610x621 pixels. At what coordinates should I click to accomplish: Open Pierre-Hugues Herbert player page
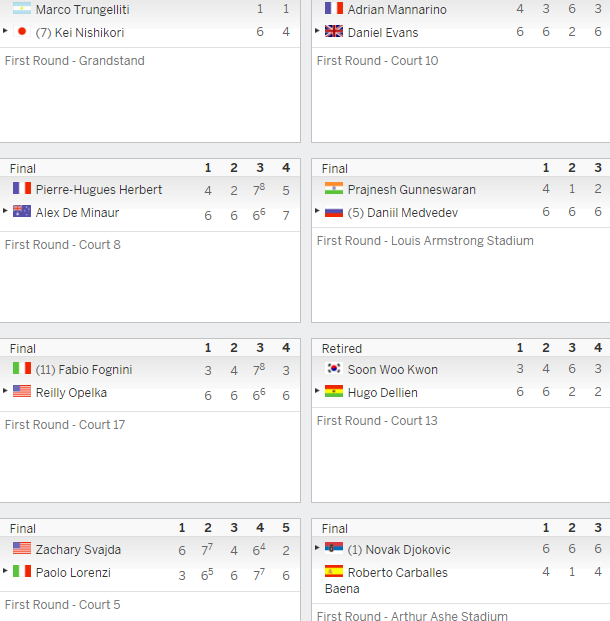[x=99, y=190]
